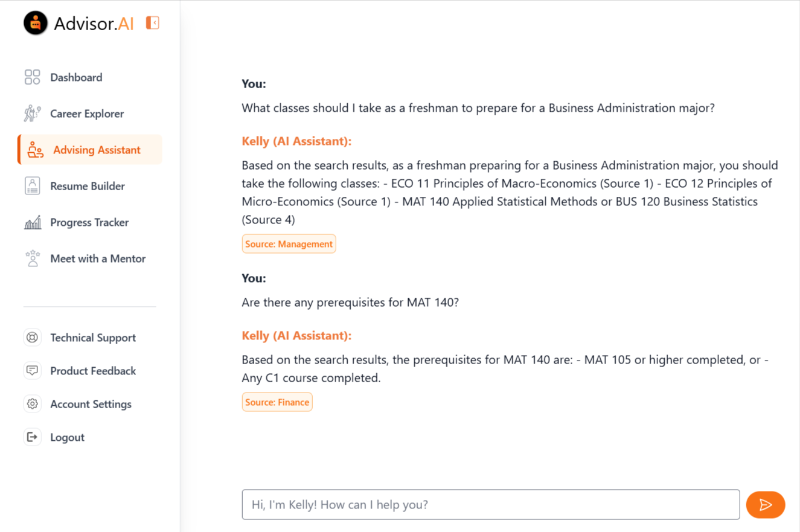
Task: Click the Logout link
Action: [x=66, y=437]
